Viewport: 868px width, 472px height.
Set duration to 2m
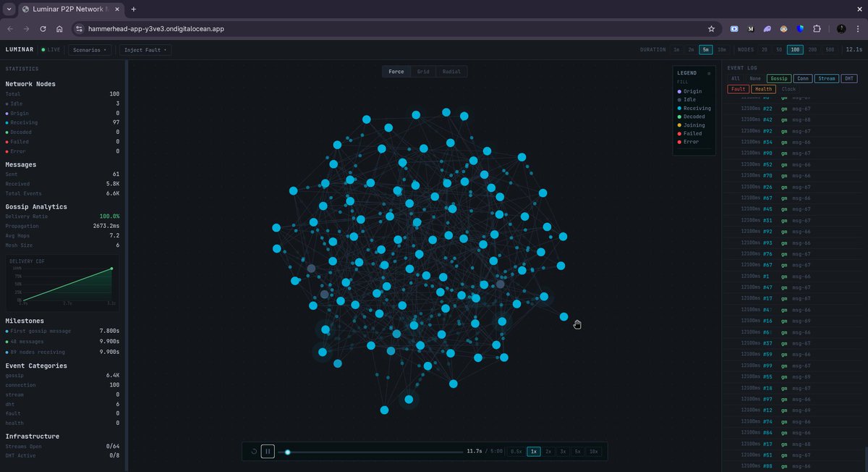click(691, 50)
